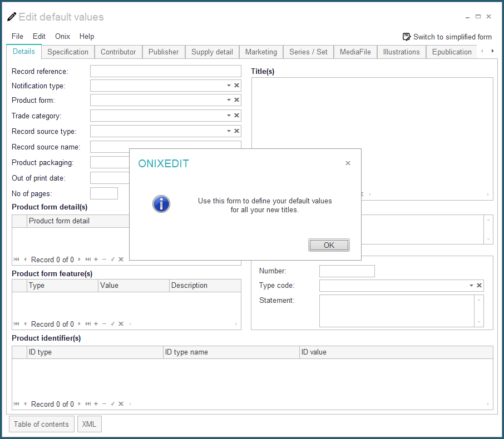Open the Notification type dropdown
Image resolution: width=504 pixels, height=439 pixels.
[228, 86]
